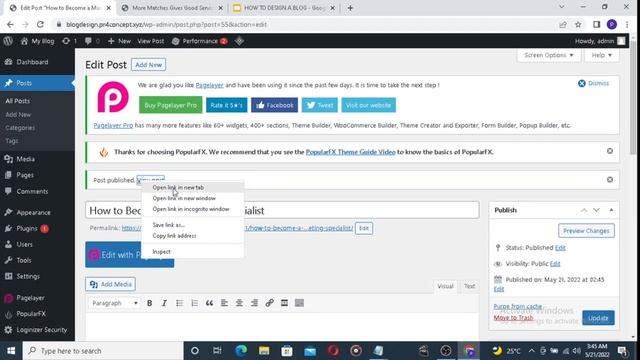
Task: Dismiss the PopularFX notice
Action: pos(610,151)
